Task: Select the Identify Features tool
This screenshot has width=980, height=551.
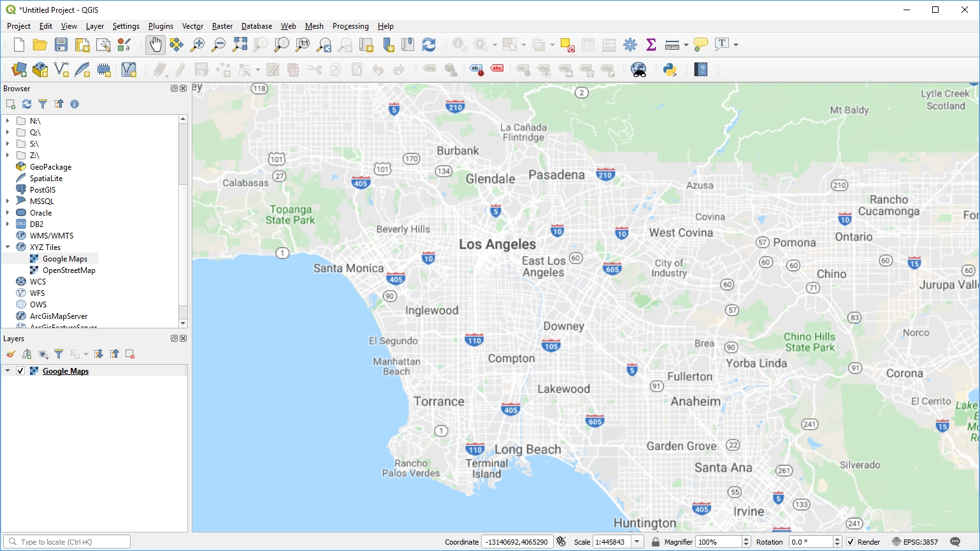Action: [459, 45]
